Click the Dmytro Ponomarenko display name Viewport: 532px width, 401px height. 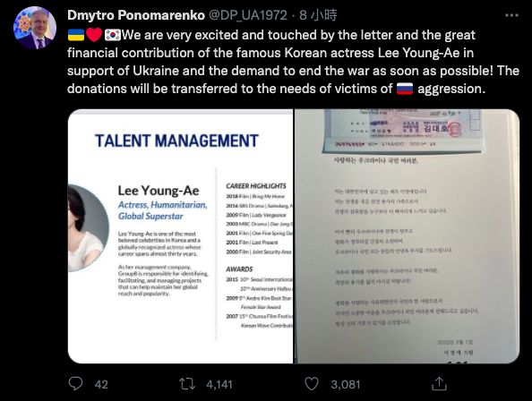pos(136,15)
